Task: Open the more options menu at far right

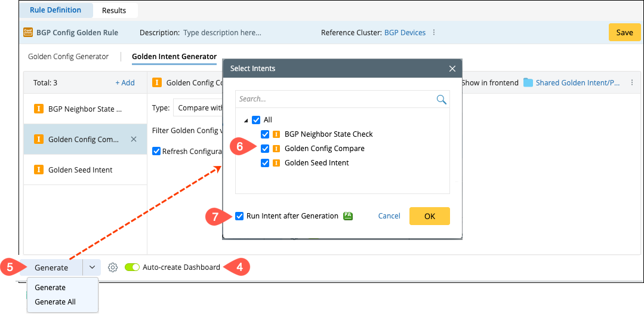Action: (632, 83)
